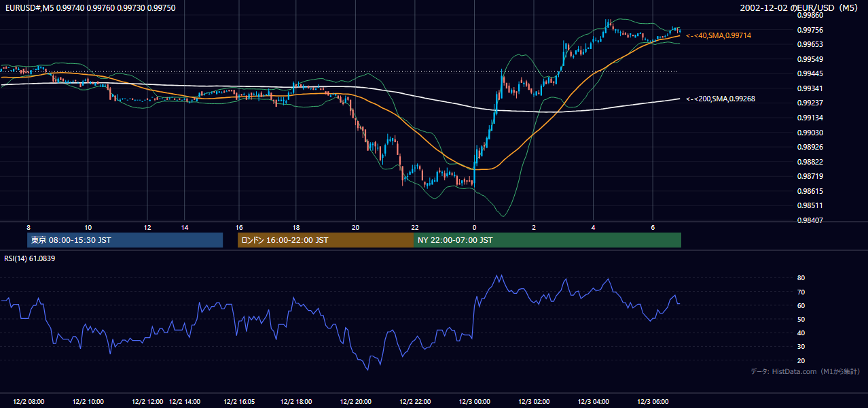This screenshot has width=868, height=408.
Task: Click the 12/3 02:00 bottom time label
Action: pos(534,402)
